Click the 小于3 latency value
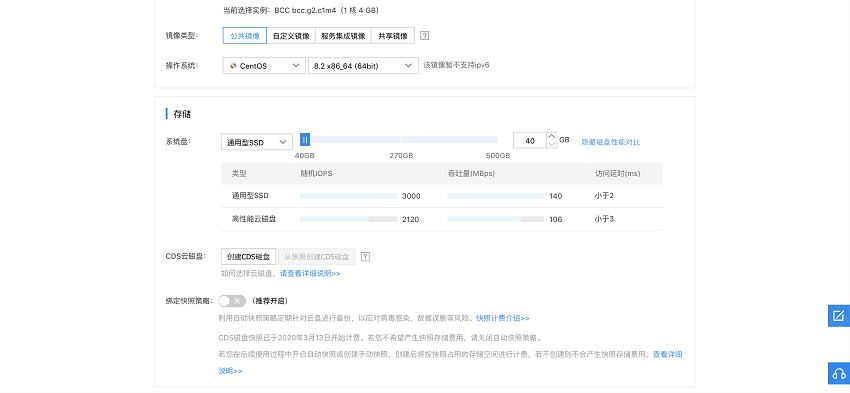The height and width of the screenshot is (393, 850). click(x=604, y=219)
